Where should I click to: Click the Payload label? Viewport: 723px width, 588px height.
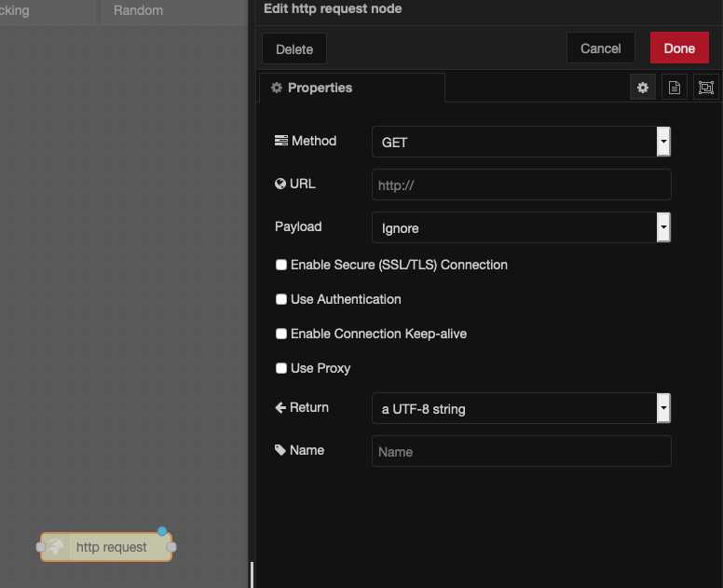pos(298,226)
